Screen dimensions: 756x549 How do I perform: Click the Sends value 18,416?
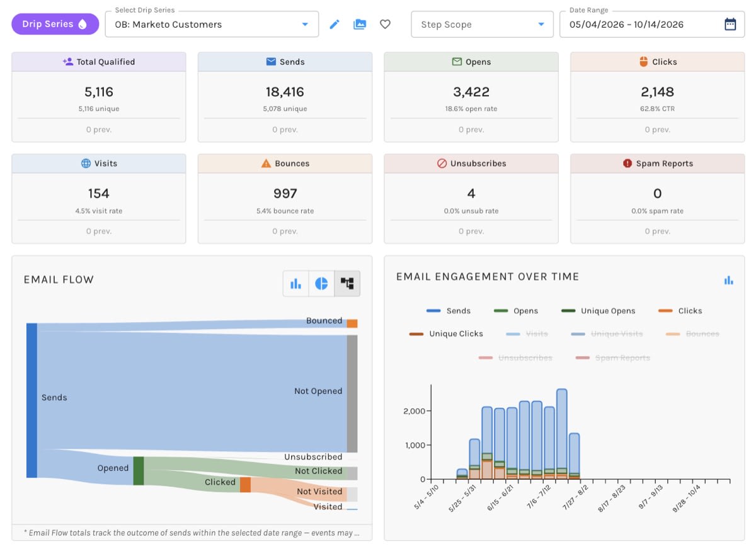pyautogui.click(x=285, y=92)
